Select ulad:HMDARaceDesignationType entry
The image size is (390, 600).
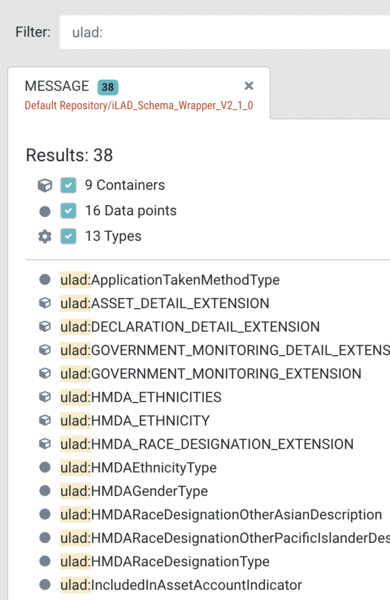(x=165, y=561)
